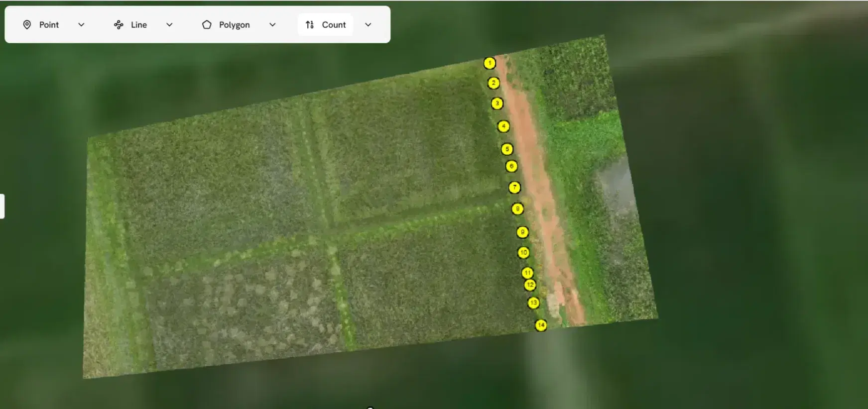Select count marker 6 on map
Screen dimensions: 868x409
point(511,166)
